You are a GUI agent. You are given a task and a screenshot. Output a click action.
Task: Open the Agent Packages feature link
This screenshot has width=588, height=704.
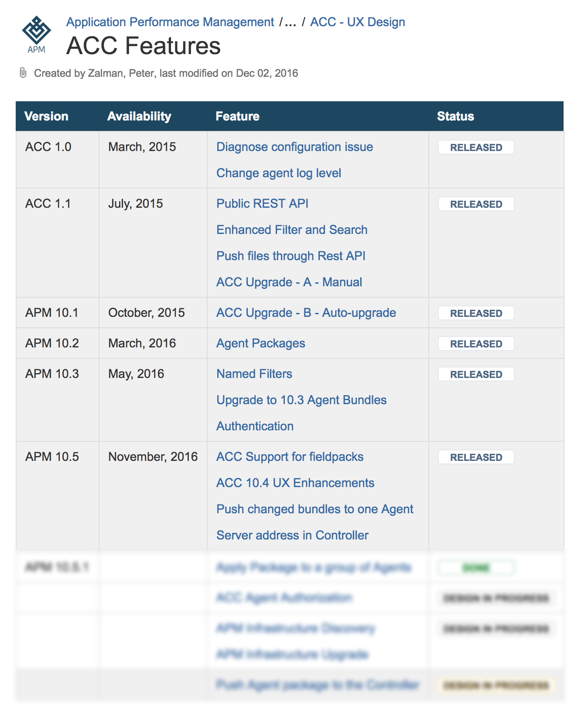260,343
